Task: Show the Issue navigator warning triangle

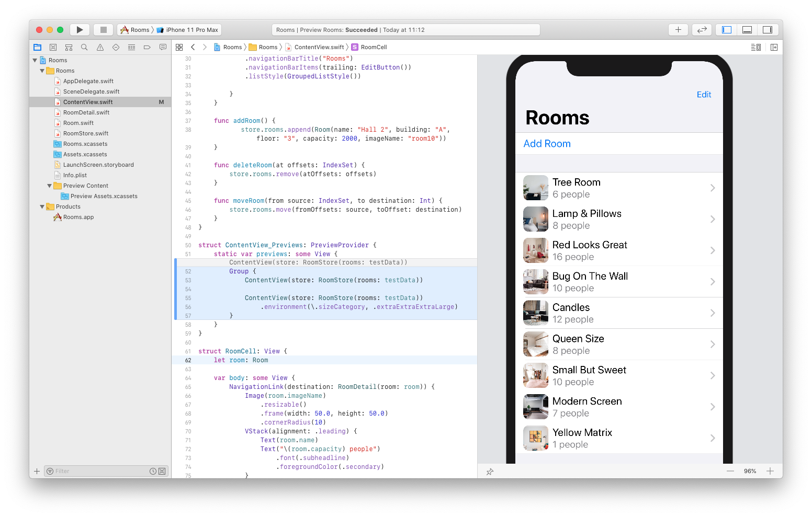Action: (x=100, y=47)
